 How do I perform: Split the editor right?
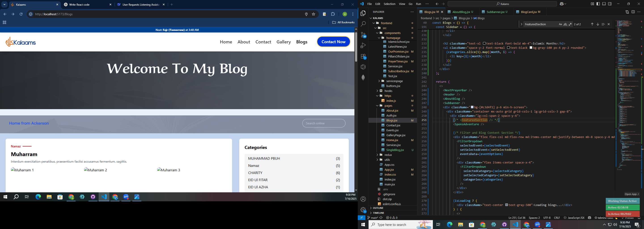coord(633,12)
